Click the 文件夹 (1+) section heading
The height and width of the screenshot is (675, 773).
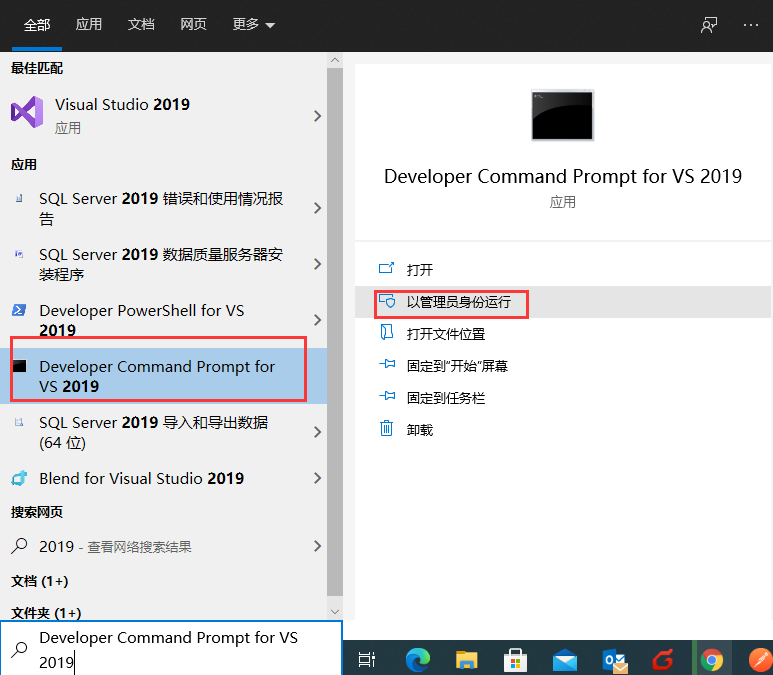tap(46, 613)
